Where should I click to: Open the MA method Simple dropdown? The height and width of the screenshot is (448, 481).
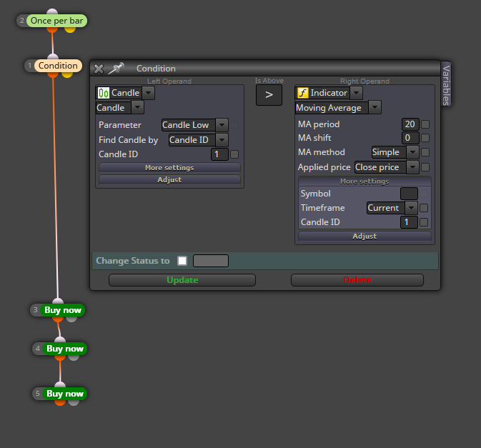point(412,152)
